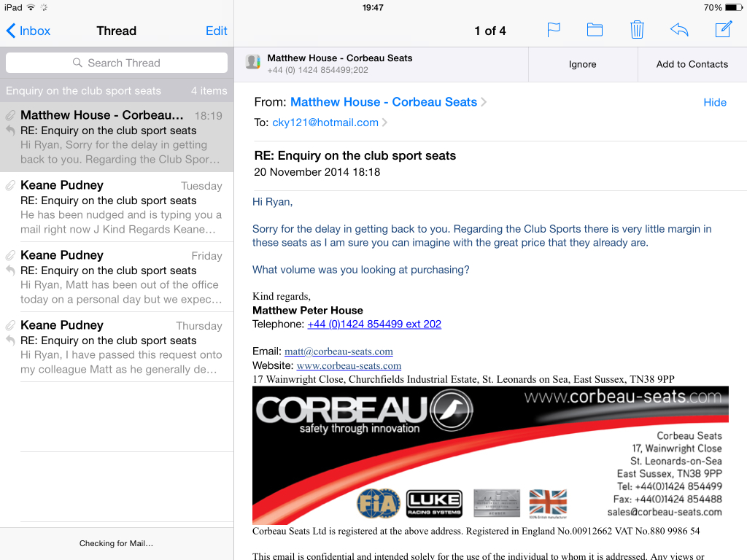Open the matt@corbeau-seats.com email link
Viewport: 747px width, 560px height.
click(x=338, y=351)
